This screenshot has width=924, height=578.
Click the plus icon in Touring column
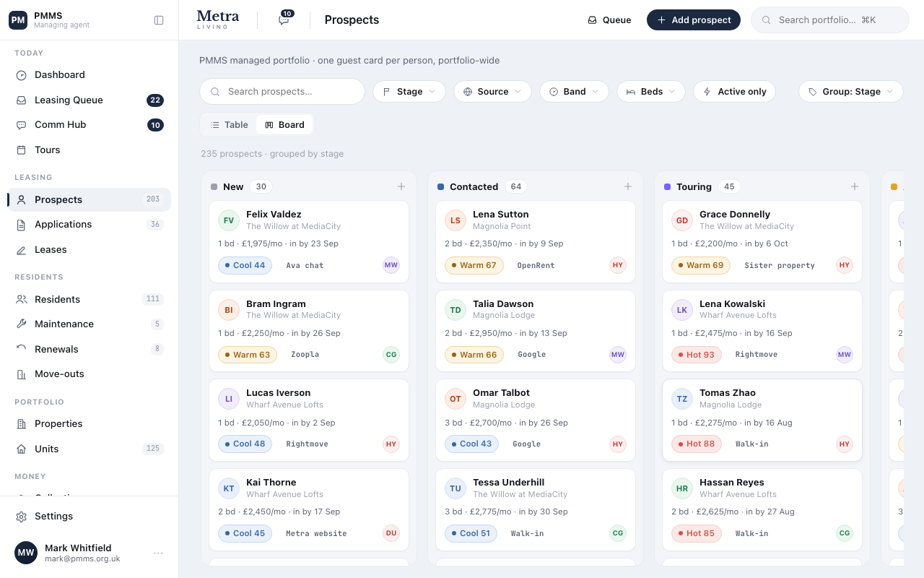[855, 186]
